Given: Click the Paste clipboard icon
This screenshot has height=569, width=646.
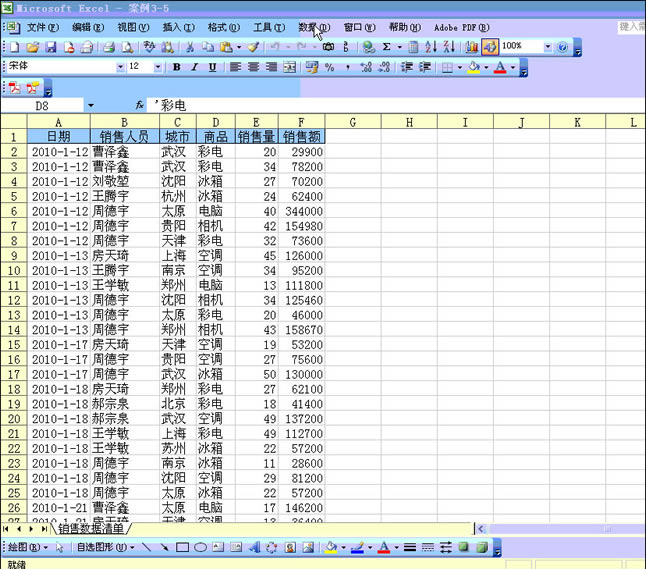Looking at the screenshot, I should pos(226,47).
